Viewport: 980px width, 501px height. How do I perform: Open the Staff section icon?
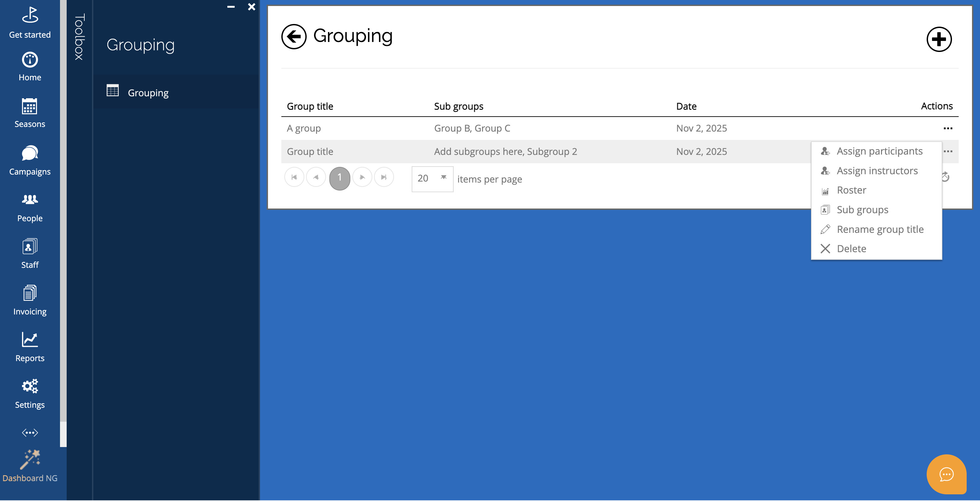coord(30,253)
